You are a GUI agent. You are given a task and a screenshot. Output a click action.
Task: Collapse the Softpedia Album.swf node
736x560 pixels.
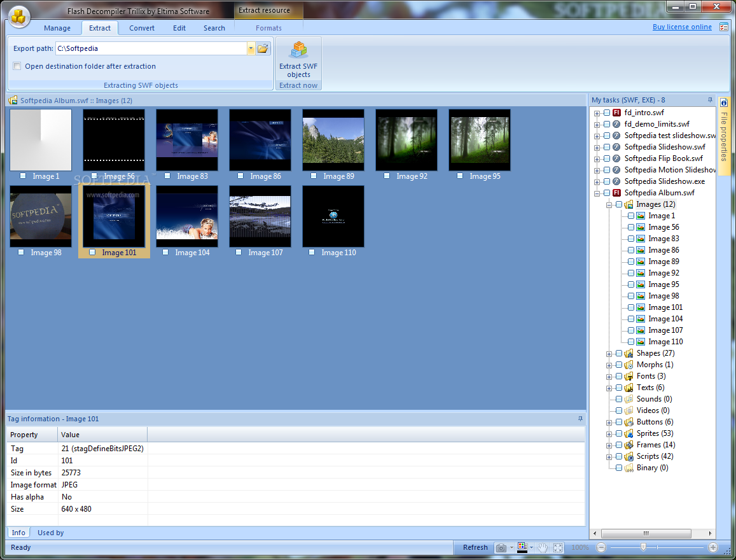pyautogui.click(x=597, y=193)
